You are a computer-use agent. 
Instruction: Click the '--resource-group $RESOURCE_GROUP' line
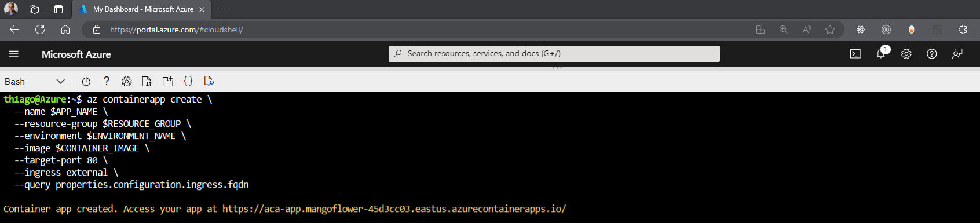(x=103, y=124)
